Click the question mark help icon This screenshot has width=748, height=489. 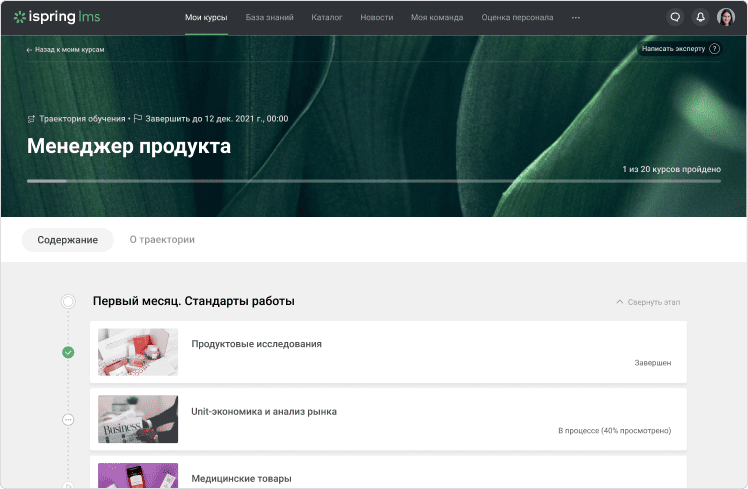tap(714, 49)
